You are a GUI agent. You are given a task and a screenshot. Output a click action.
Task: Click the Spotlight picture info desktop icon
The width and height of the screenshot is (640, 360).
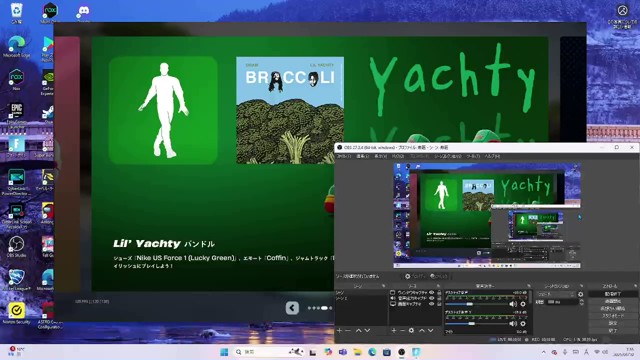[622, 16]
